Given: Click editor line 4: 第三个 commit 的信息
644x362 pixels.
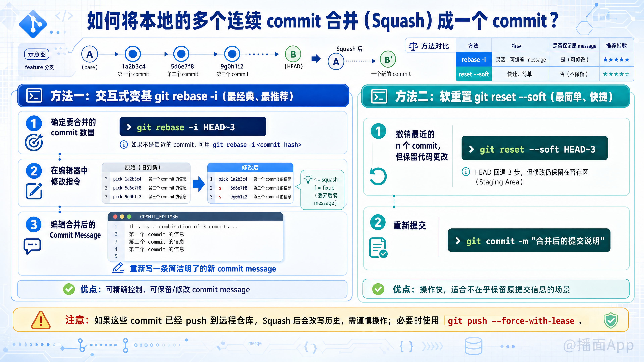Looking at the screenshot, I should point(156,249).
